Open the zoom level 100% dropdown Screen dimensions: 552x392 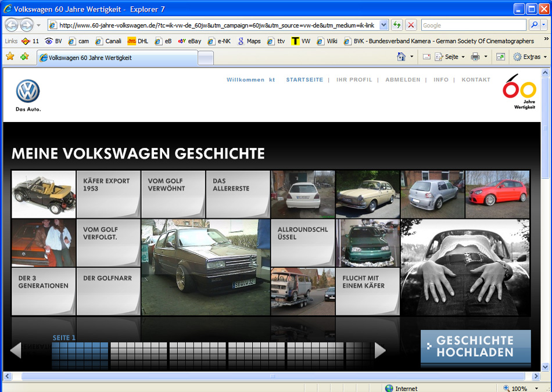536,388
